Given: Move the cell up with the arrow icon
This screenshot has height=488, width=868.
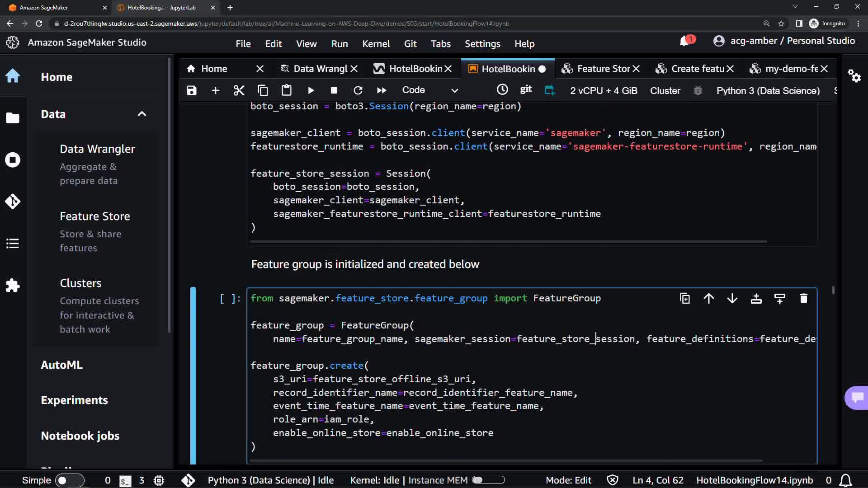Looking at the screenshot, I should pos(708,298).
